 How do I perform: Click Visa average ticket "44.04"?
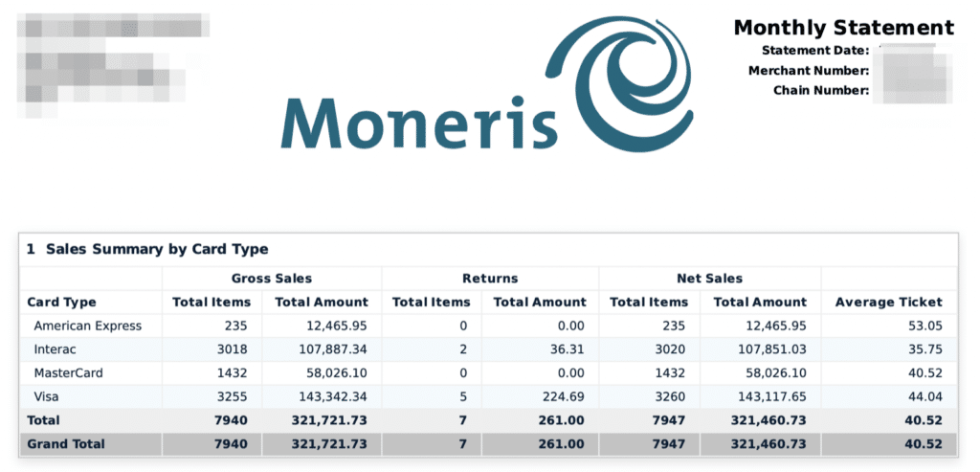926,397
